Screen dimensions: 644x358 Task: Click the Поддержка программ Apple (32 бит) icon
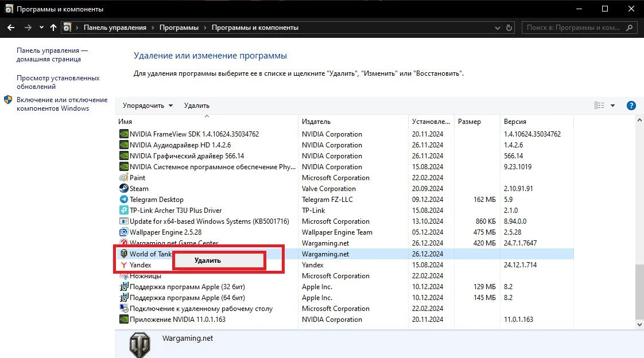click(123, 286)
